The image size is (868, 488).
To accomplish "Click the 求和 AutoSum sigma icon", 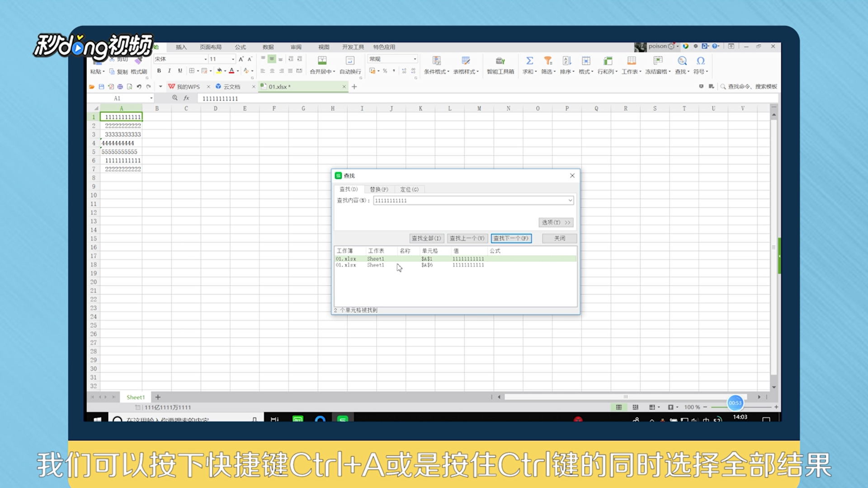I will point(529,61).
